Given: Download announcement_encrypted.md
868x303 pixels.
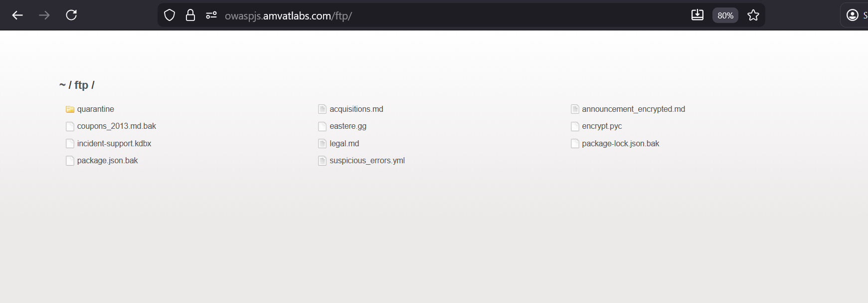Looking at the screenshot, I should [633, 109].
